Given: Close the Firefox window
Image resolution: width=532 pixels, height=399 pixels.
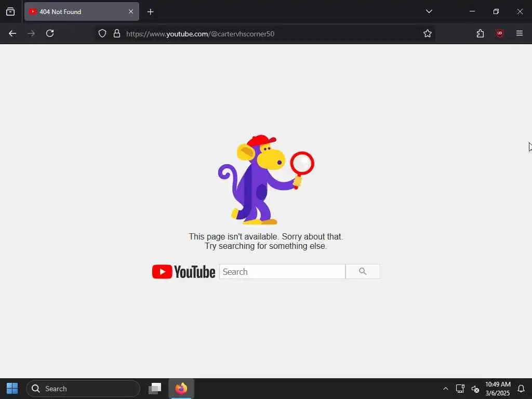Looking at the screenshot, I should pyautogui.click(x=520, y=11).
